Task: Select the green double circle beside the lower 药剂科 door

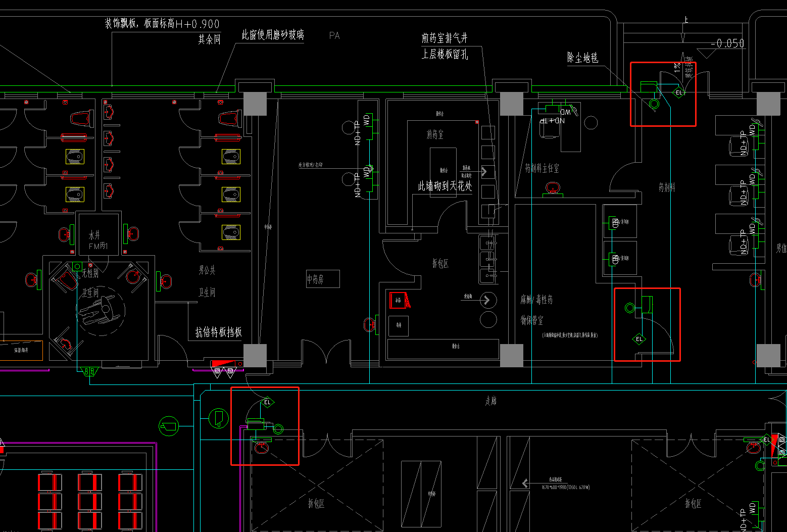Action: tap(630, 307)
